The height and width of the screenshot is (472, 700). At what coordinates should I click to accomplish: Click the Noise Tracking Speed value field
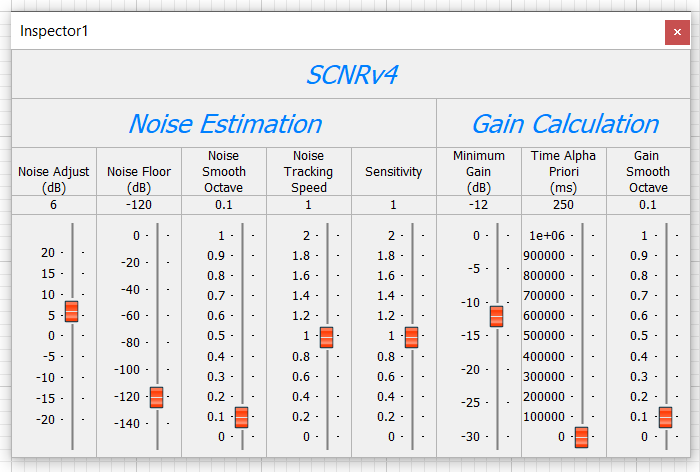(x=309, y=204)
